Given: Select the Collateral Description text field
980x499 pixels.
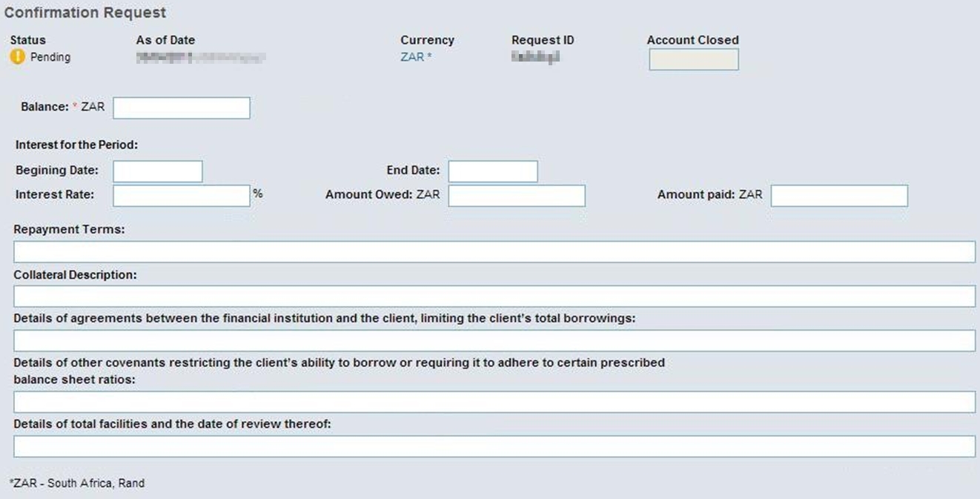Looking at the screenshot, I should [x=494, y=297].
